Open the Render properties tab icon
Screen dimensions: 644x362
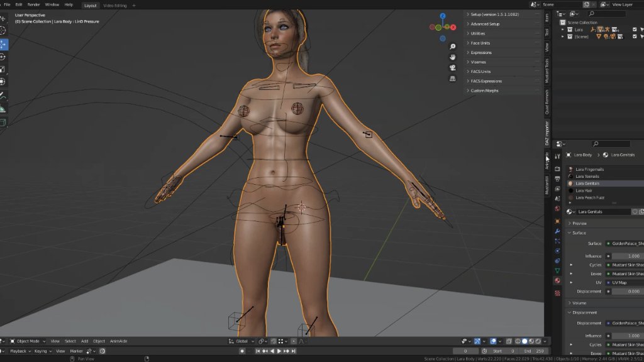coord(557,168)
